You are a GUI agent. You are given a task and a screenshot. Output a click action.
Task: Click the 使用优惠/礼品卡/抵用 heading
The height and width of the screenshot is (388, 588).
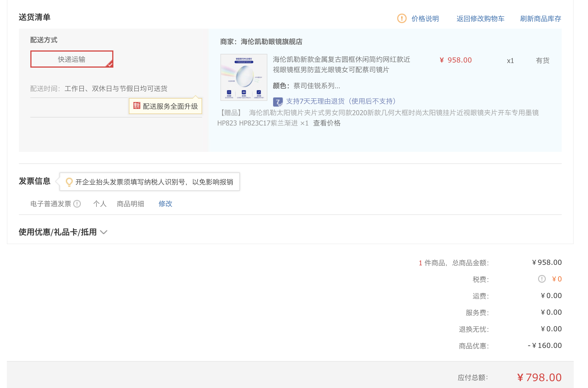click(x=58, y=232)
